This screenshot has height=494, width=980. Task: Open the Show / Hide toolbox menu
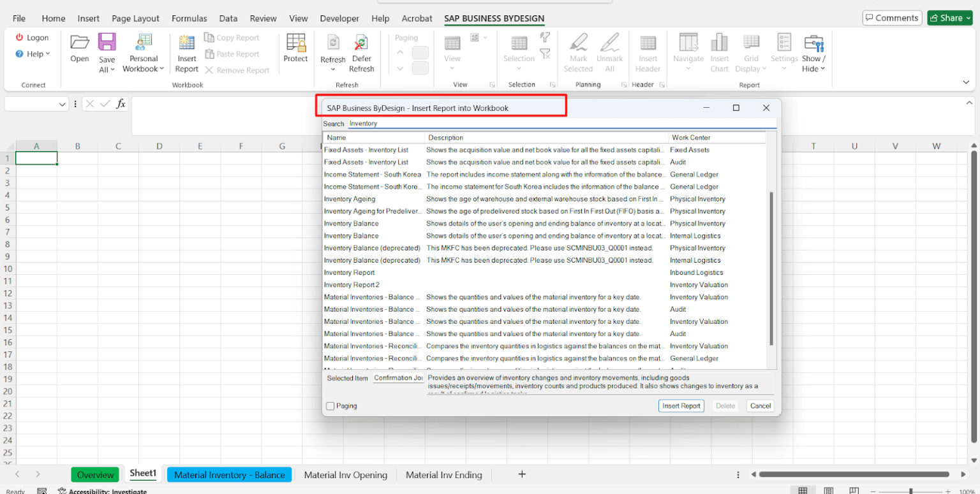813,52
